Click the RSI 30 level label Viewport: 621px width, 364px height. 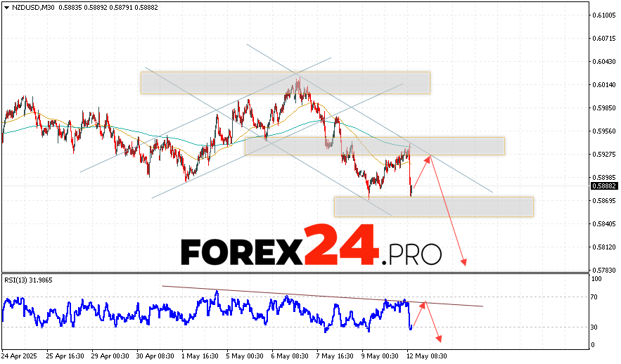pyautogui.click(x=595, y=327)
